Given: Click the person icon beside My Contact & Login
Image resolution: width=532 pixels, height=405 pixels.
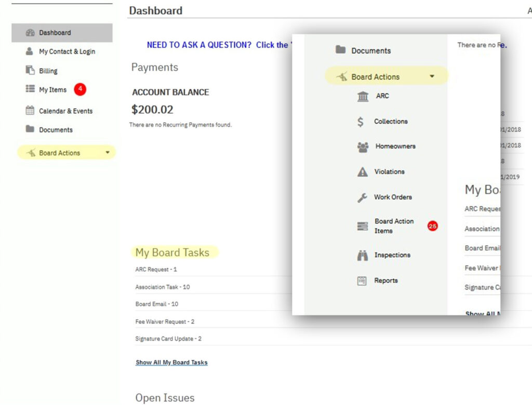Looking at the screenshot, I should (30, 51).
